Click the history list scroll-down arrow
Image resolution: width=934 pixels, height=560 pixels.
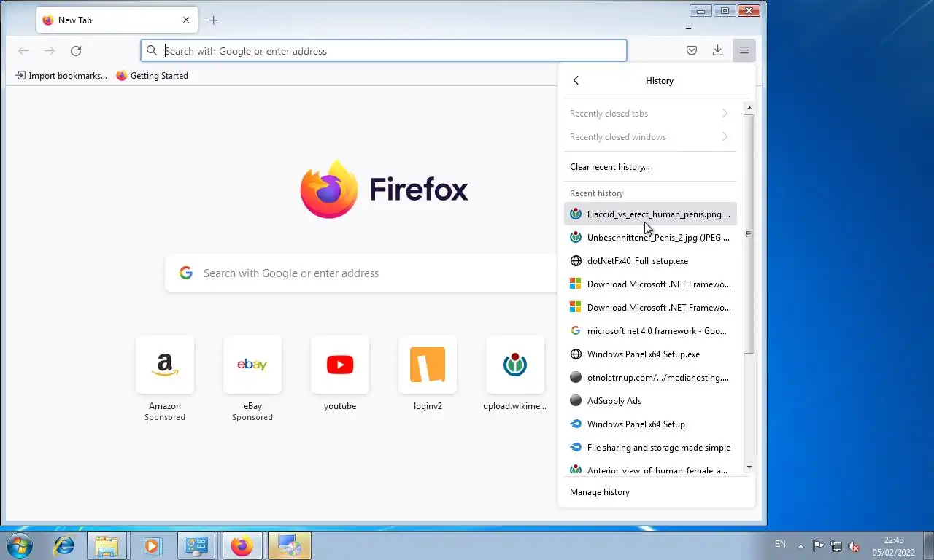pyautogui.click(x=749, y=467)
